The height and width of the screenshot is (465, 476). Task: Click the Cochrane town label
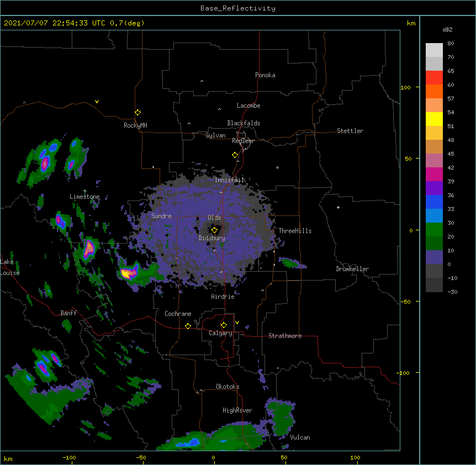coord(178,314)
